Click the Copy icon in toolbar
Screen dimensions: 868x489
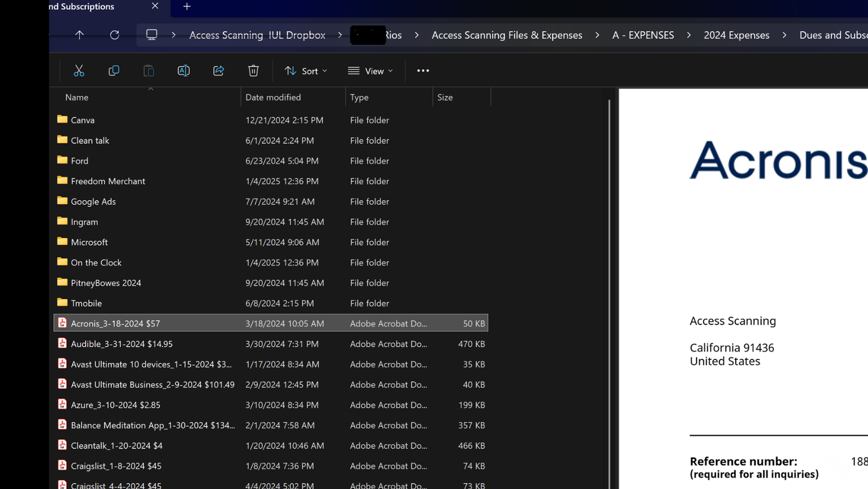114,71
